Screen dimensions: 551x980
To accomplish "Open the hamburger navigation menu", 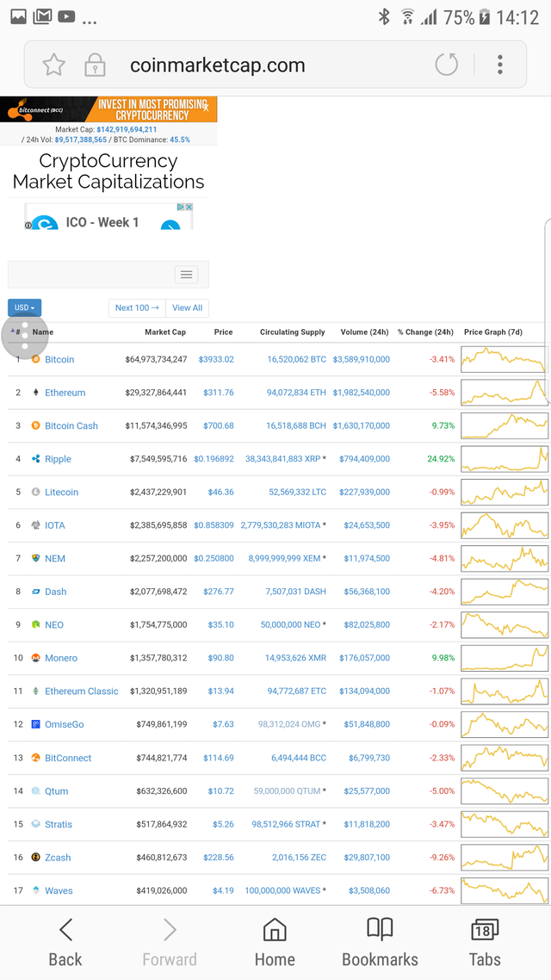I will (x=186, y=274).
